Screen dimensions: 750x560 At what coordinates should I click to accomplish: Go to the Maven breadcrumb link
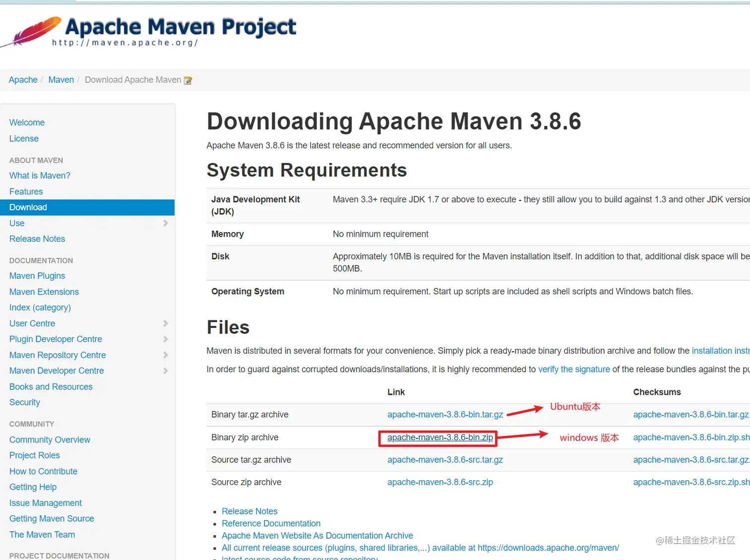(61, 80)
